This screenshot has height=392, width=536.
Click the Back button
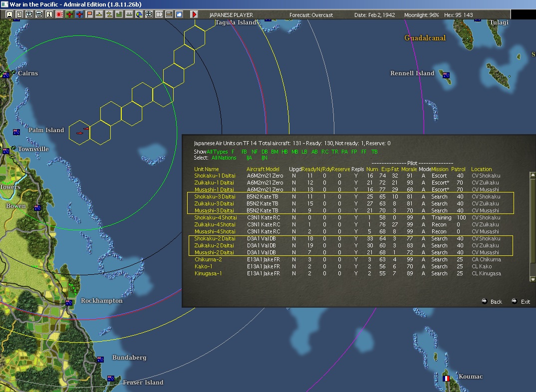pyautogui.click(x=492, y=302)
